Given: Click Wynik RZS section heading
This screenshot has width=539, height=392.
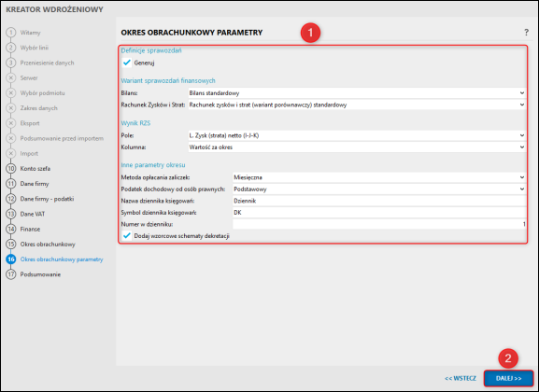Looking at the screenshot, I should (135, 123).
